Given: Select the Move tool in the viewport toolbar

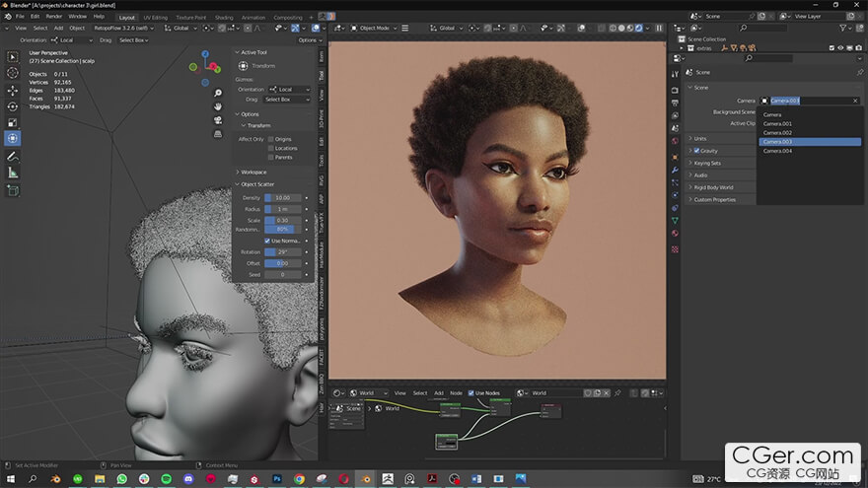Looking at the screenshot, I should (13, 89).
